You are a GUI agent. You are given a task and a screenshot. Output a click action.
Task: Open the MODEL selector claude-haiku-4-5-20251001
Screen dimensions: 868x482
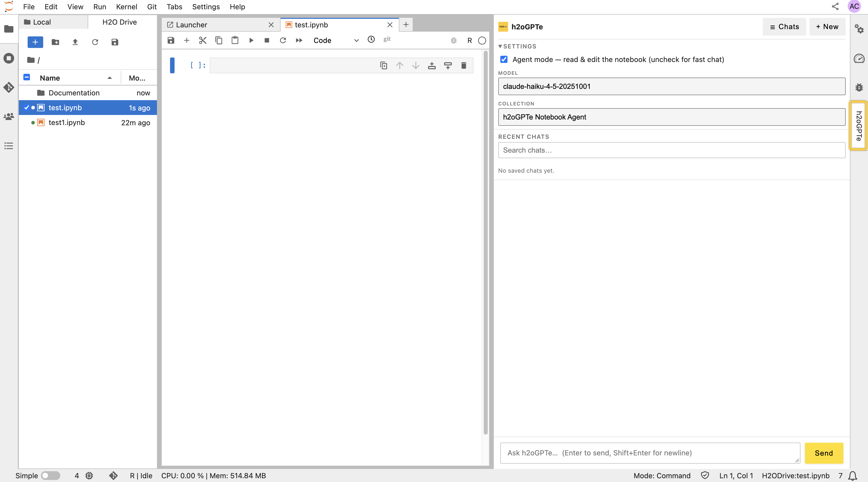coord(672,86)
